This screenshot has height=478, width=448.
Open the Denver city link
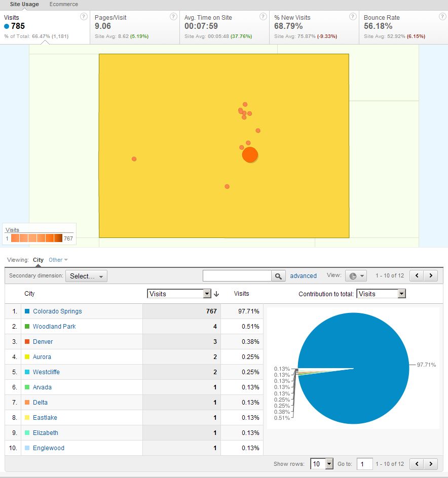43,342
